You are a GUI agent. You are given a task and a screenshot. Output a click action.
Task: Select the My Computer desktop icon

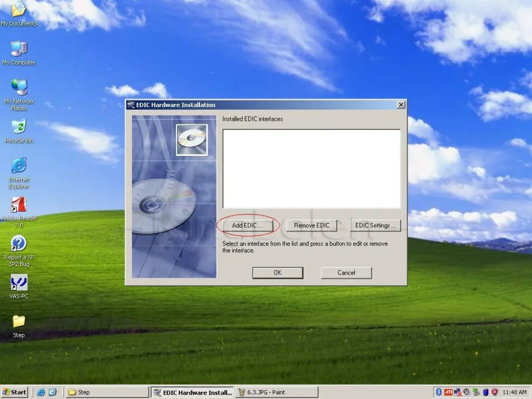(19, 53)
